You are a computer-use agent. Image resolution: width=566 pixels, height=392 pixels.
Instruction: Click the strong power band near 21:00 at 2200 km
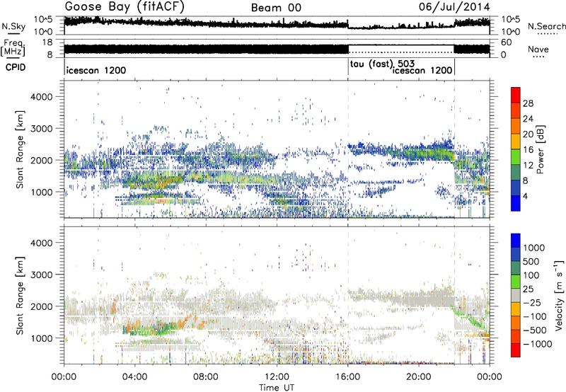428,153
